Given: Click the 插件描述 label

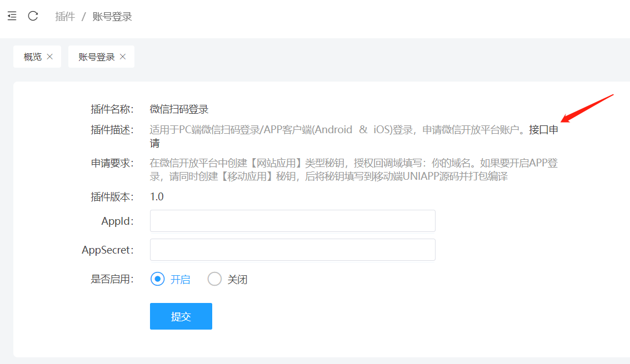Looking at the screenshot, I should [112, 130].
